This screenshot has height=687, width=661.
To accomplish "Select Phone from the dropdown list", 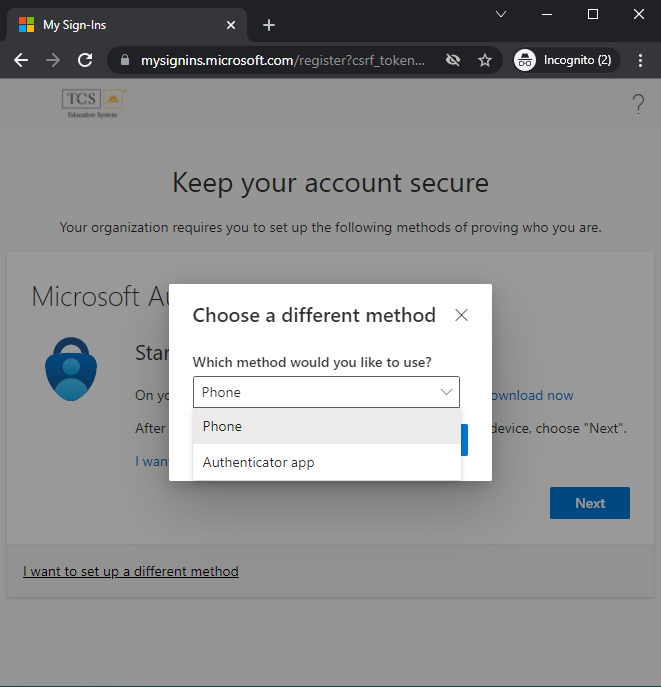I will (x=327, y=426).
